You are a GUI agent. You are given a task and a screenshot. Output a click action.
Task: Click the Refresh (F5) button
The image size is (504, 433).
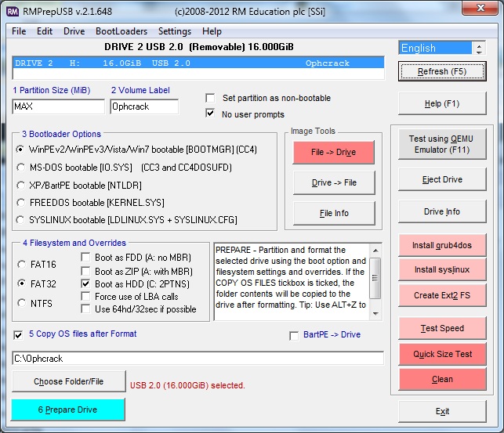(x=442, y=71)
